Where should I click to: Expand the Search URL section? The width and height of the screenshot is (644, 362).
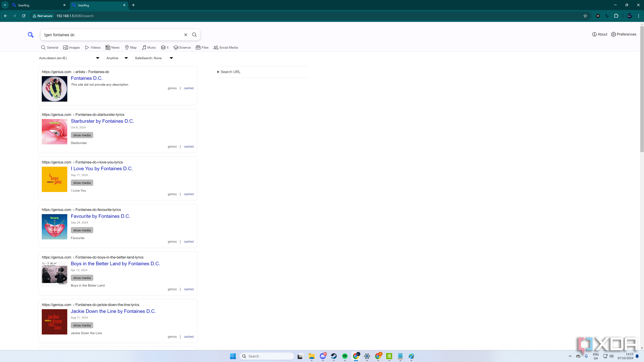(229, 72)
